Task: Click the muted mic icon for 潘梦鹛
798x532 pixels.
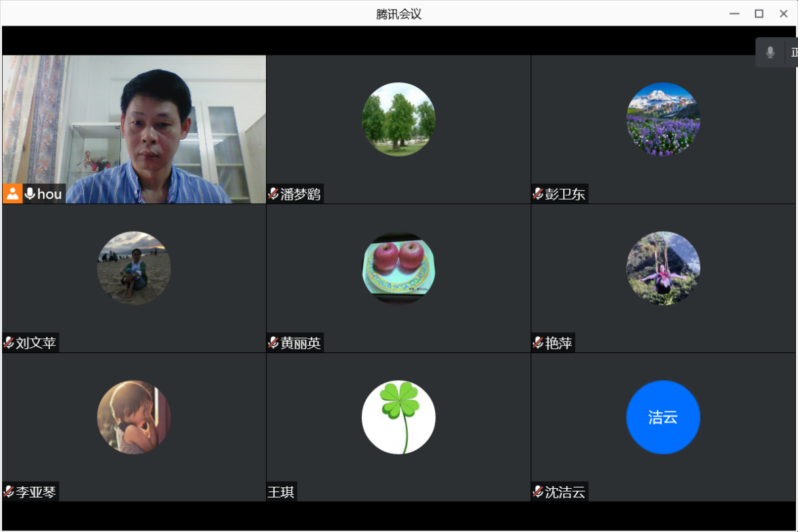Action: pyautogui.click(x=273, y=194)
